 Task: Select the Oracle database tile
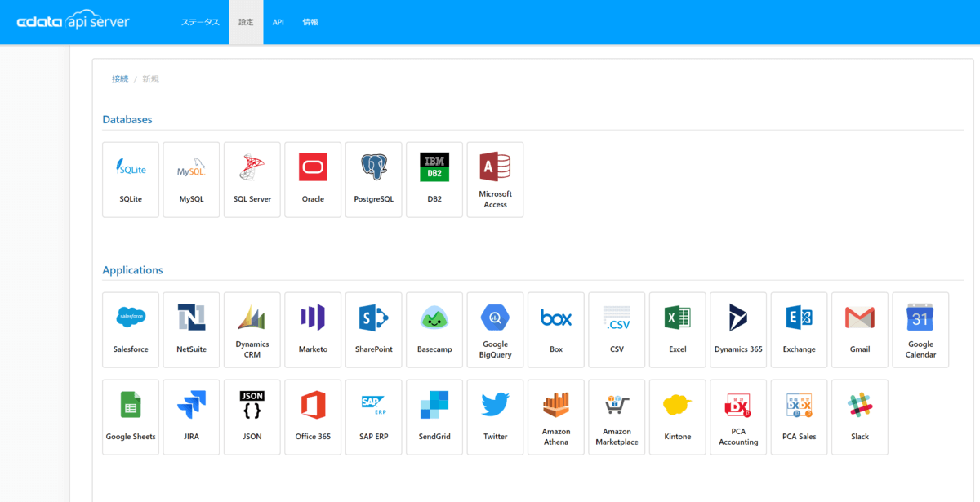point(313,180)
